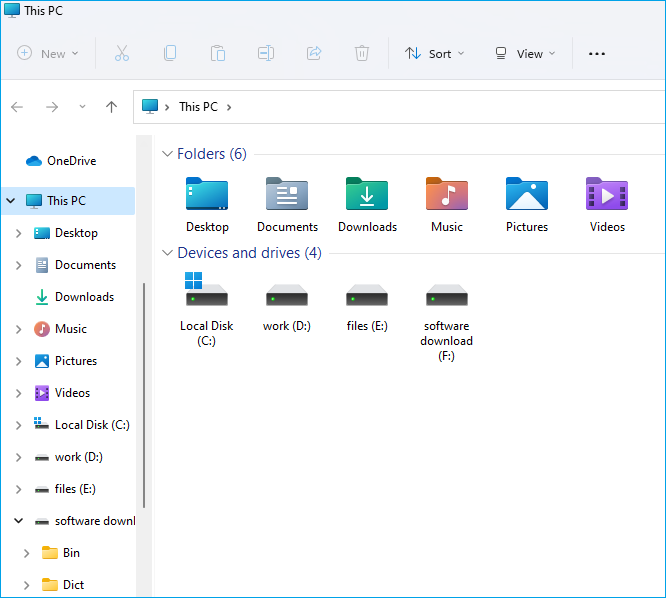The image size is (666, 598).
Task: Open the Music folder icon in main pane
Action: [x=447, y=195]
